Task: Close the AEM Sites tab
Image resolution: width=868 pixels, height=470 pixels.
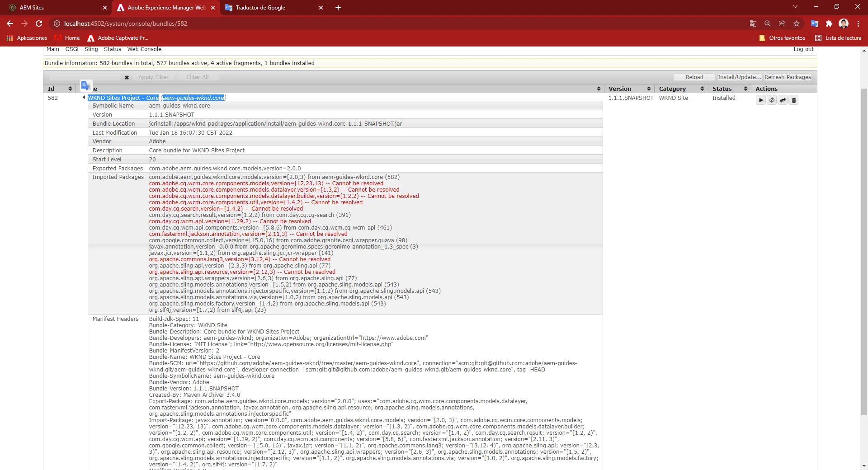Action: click(x=105, y=8)
